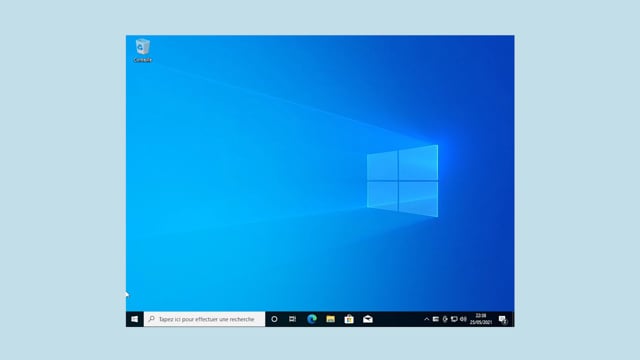
Task: Open the taskbar clock and date
Action: (481, 319)
